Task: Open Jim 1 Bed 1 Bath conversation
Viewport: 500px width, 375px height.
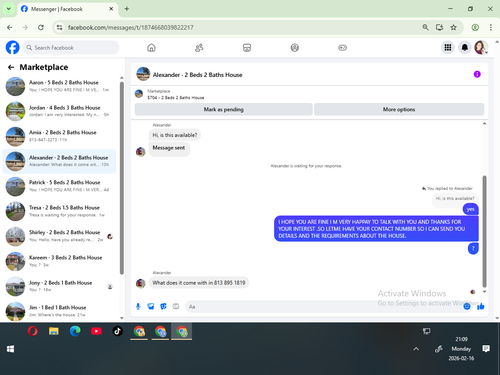Action: (59, 311)
